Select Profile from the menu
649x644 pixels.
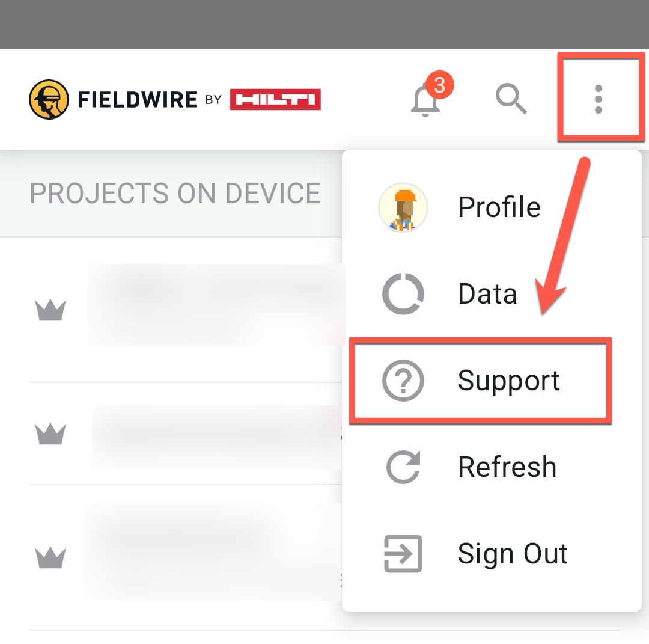[x=498, y=207]
